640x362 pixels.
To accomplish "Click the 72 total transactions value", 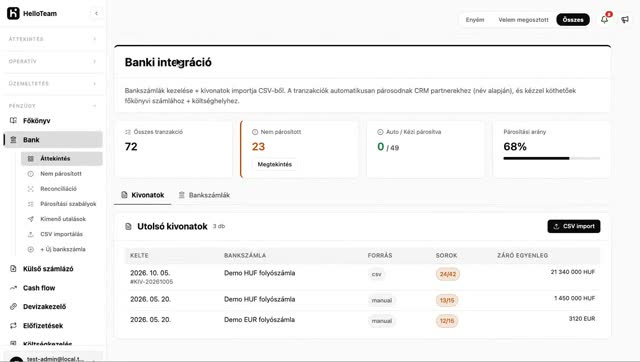I will (x=131, y=147).
